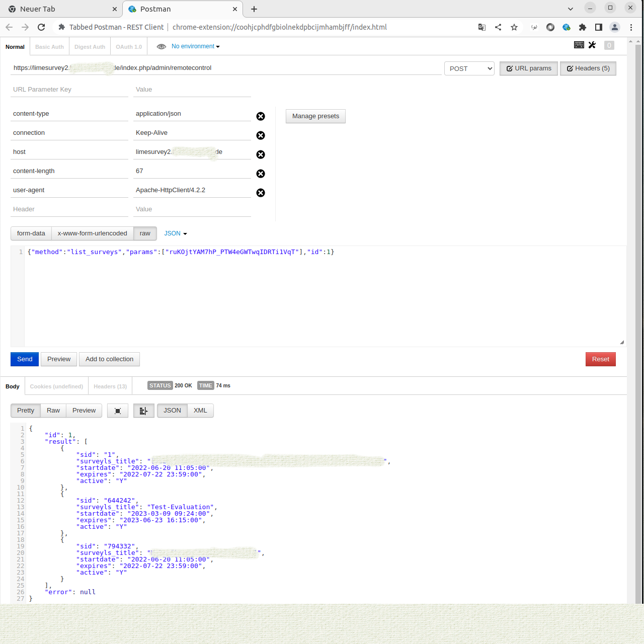The image size is (644, 644).
Task: Open Postman keyboard shortcuts icon
Action: tap(579, 45)
